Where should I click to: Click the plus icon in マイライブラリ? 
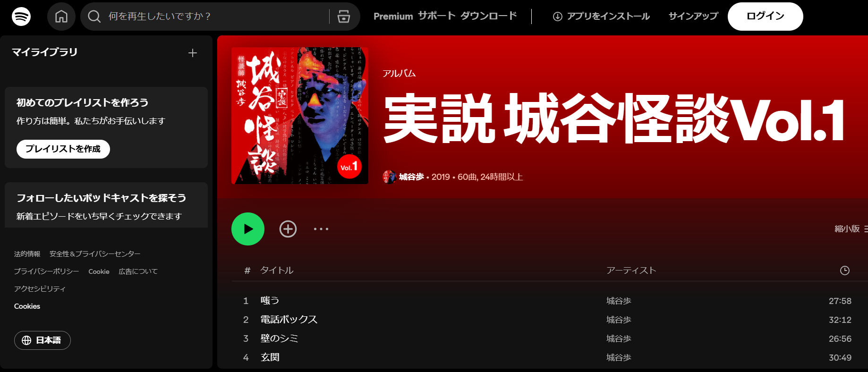pos(193,53)
